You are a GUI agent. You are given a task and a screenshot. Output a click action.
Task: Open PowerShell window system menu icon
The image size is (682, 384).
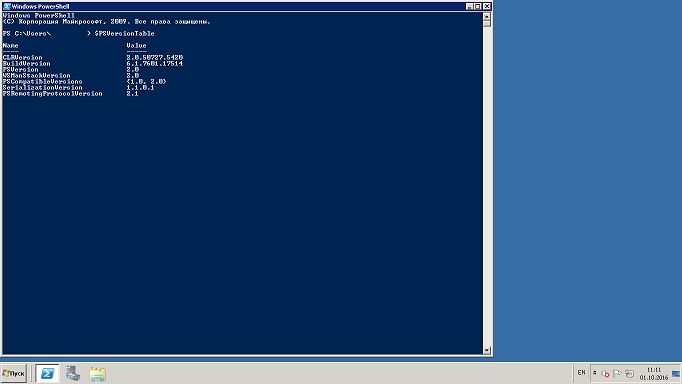(7, 7)
